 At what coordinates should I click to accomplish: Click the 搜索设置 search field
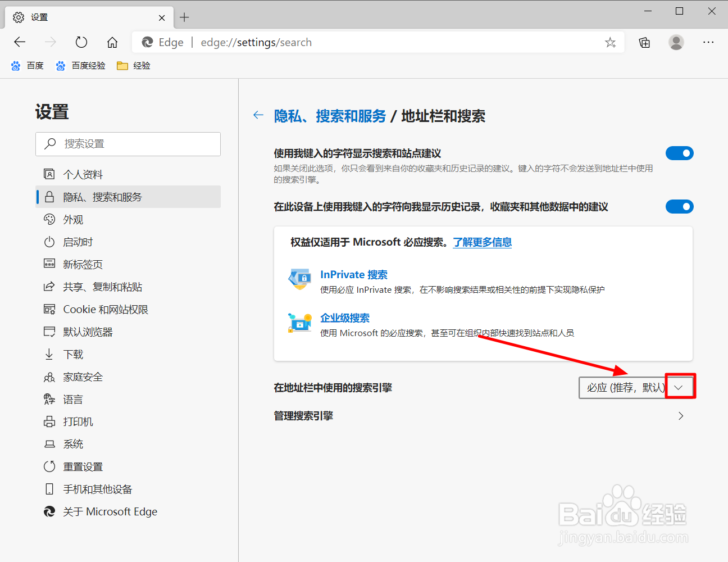(x=128, y=144)
